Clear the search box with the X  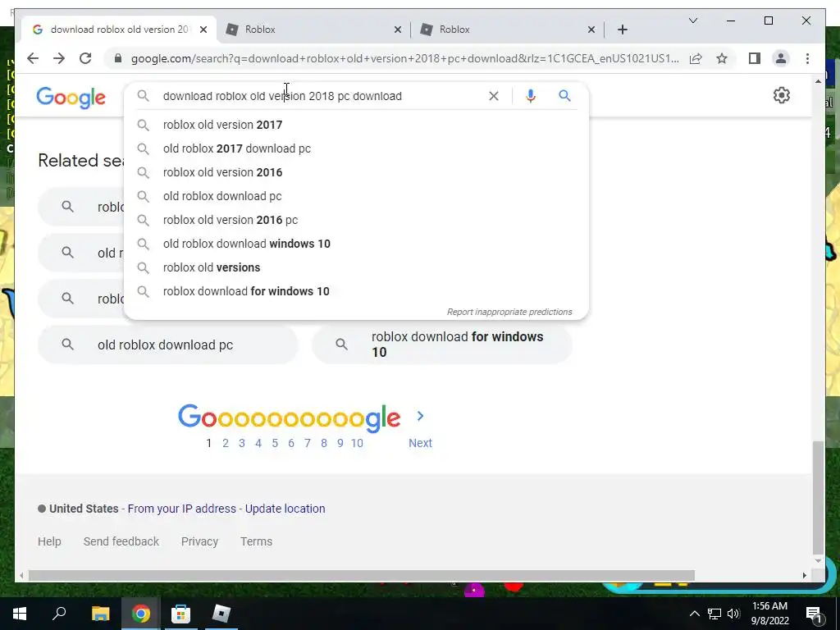(493, 96)
